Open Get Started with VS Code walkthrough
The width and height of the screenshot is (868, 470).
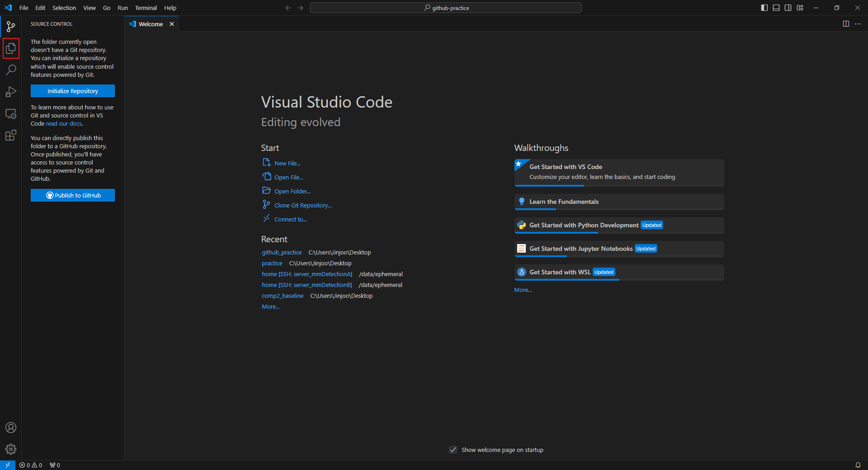[x=619, y=173]
